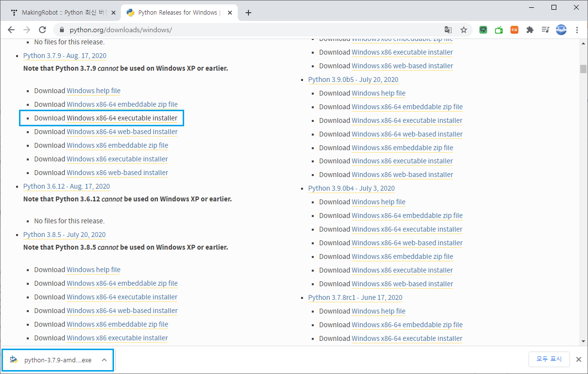Image resolution: width=588 pixels, height=374 pixels.
Task: Open the media control icon
Action: pyautogui.click(x=546, y=30)
